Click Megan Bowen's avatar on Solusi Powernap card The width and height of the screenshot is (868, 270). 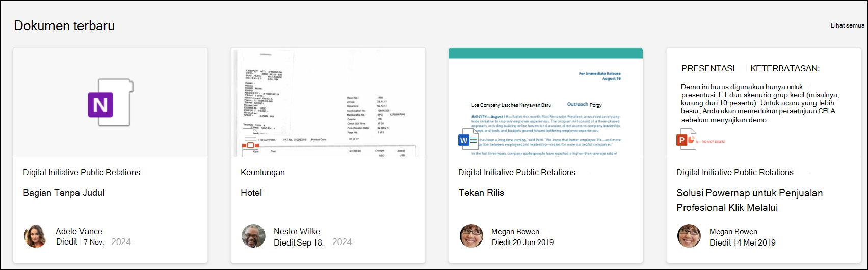(689, 236)
